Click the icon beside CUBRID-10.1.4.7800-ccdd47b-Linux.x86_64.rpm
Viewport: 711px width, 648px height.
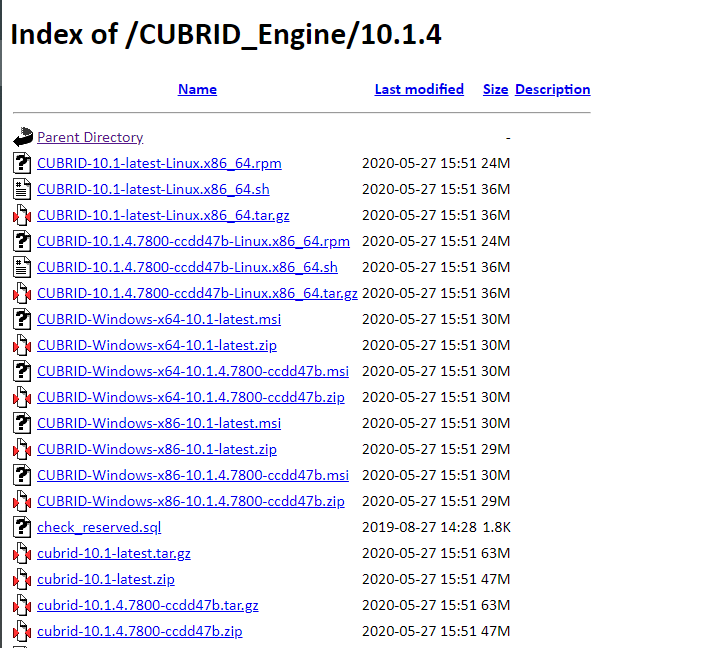click(22, 241)
